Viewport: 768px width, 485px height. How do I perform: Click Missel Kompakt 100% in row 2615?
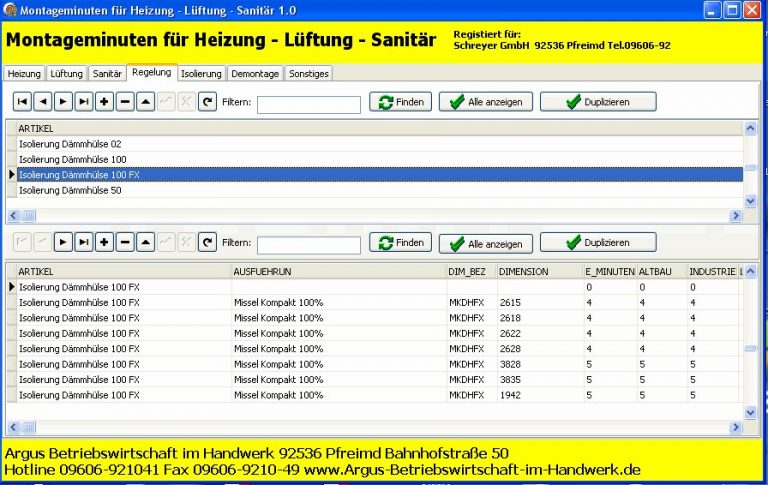[339, 302]
